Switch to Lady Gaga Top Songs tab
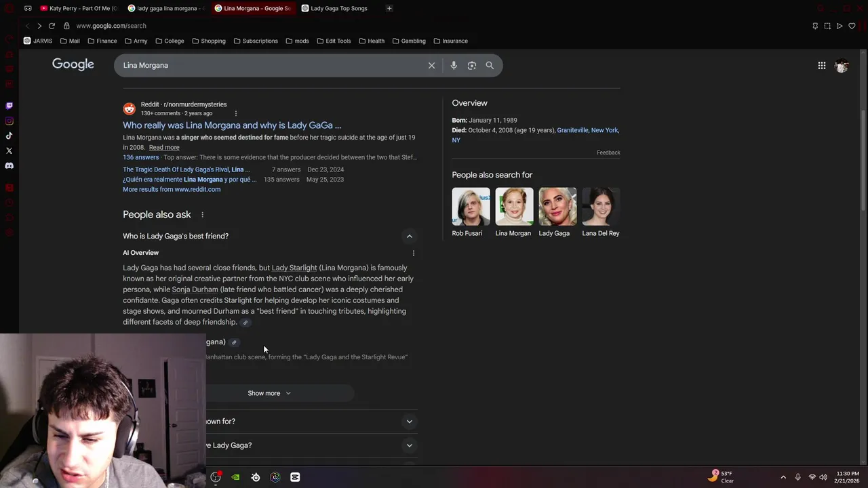This screenshot has width=868, height=488. (x=338, y=8)
